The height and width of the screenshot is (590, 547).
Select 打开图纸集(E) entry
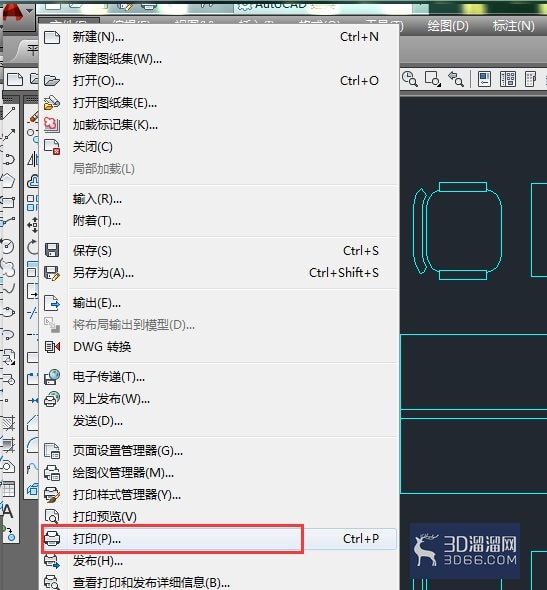pyautogui.click(x=219, y=103)
